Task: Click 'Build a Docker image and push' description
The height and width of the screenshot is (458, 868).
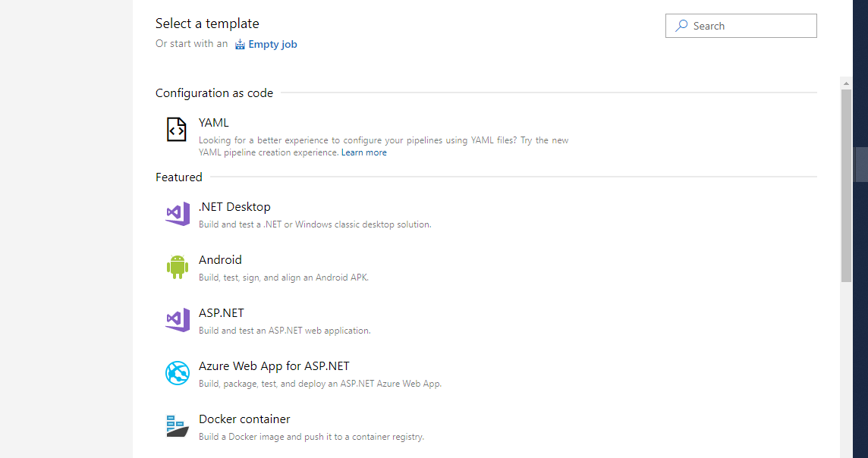Action: (311, 437)
